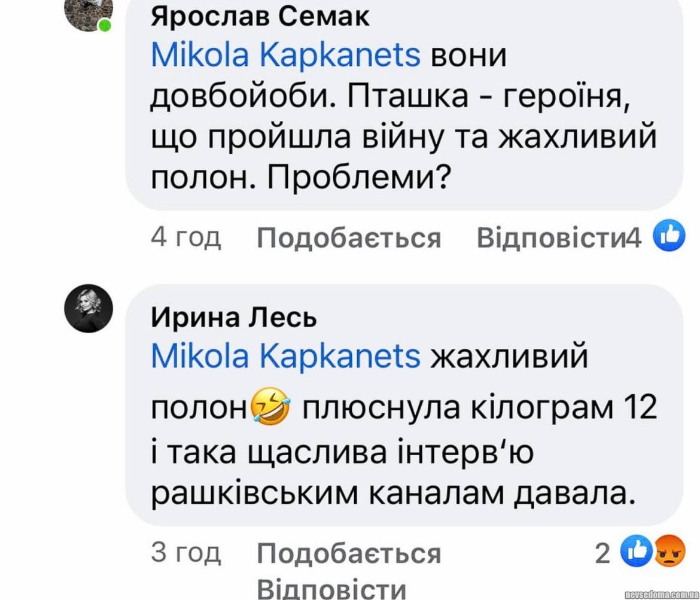Open Mikola Kapkanets mention in Ирина's comment
Screen dimensions: 700x600
pyautogui.click(x=286, y=358)
